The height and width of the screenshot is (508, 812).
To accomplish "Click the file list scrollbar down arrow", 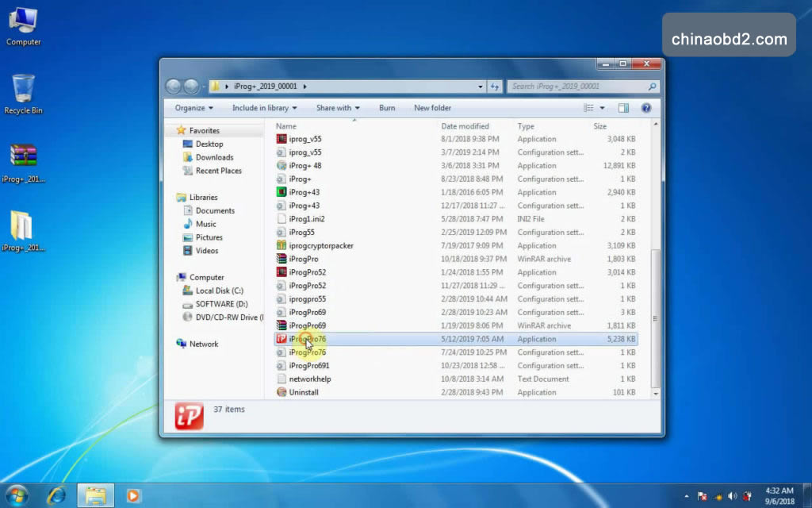I will click(x=656, y=394).
